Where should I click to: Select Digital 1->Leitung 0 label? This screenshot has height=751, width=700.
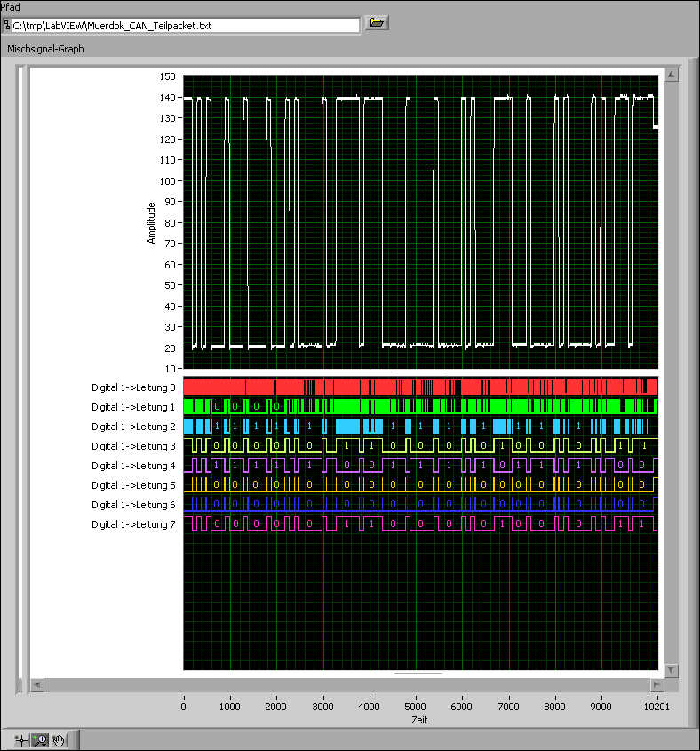tap(133, 387)
